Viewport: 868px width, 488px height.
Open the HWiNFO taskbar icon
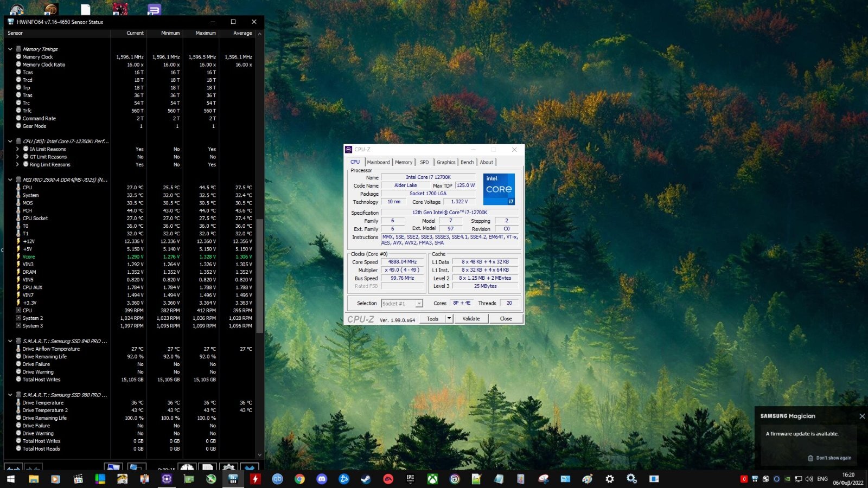pyautogui.click(x=233, y=479)
